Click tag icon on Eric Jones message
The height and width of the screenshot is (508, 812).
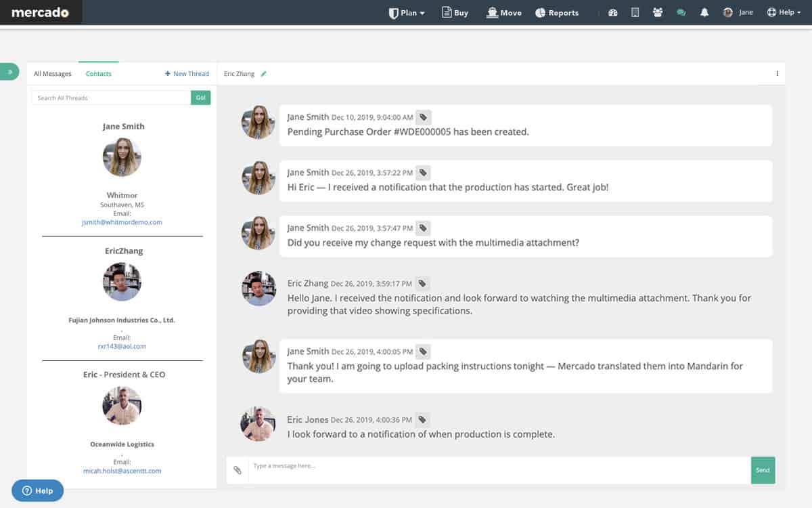tap(422, 420)
